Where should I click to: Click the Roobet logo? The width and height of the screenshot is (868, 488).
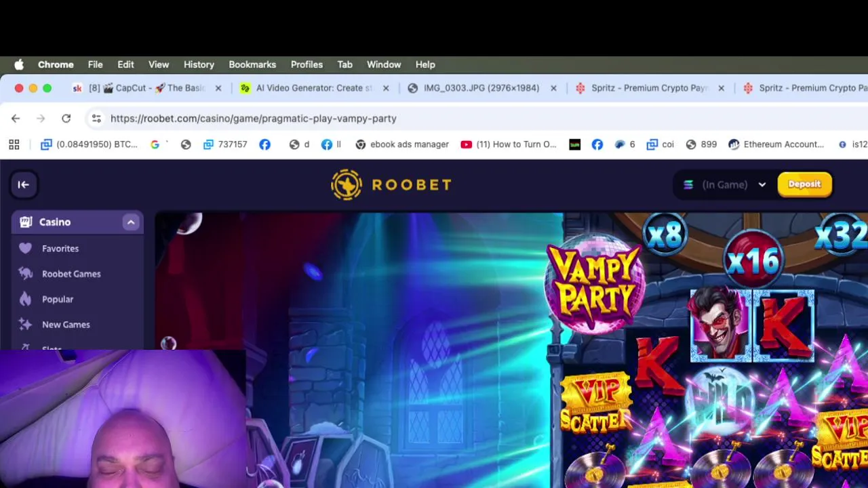click(x=391, y=184)
